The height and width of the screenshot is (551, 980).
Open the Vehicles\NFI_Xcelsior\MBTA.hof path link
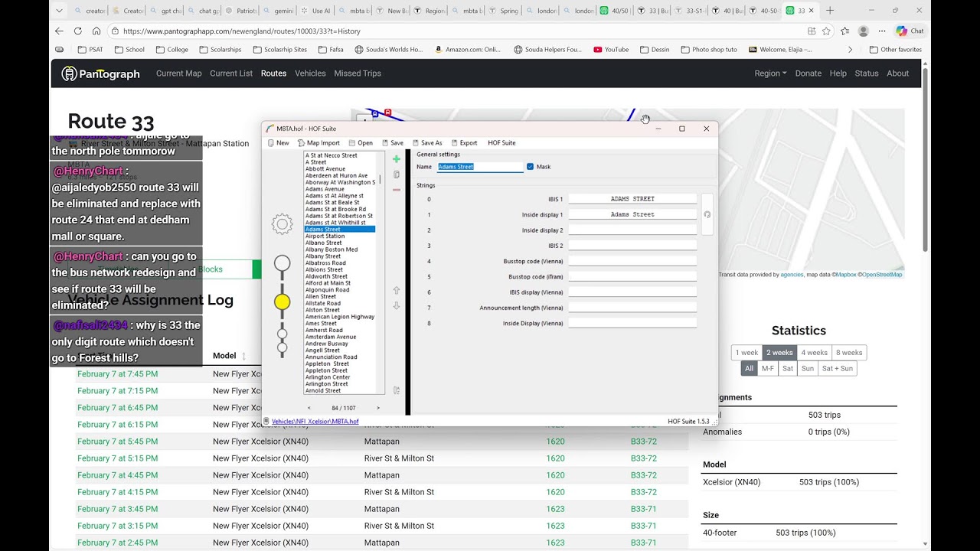[315, 422]
